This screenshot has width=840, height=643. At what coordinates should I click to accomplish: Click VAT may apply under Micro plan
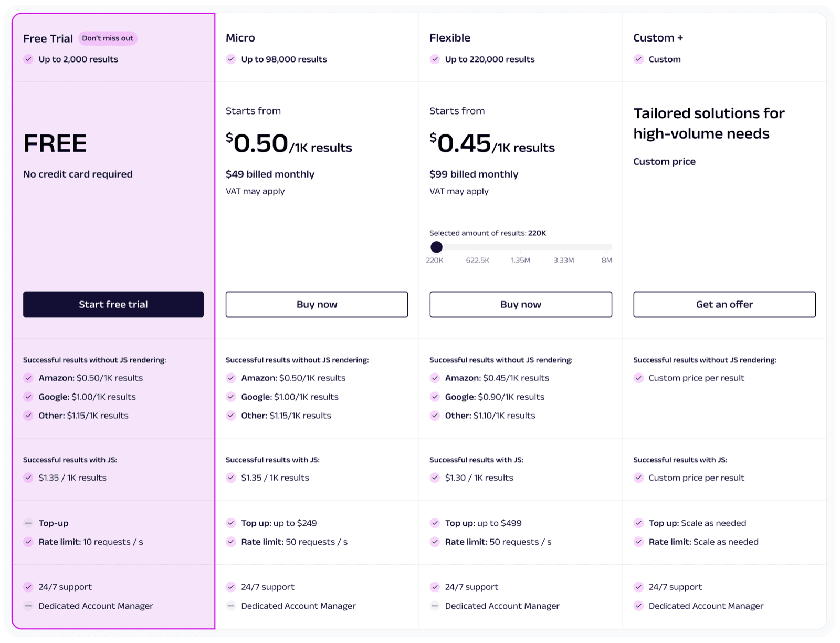point(255,191)
